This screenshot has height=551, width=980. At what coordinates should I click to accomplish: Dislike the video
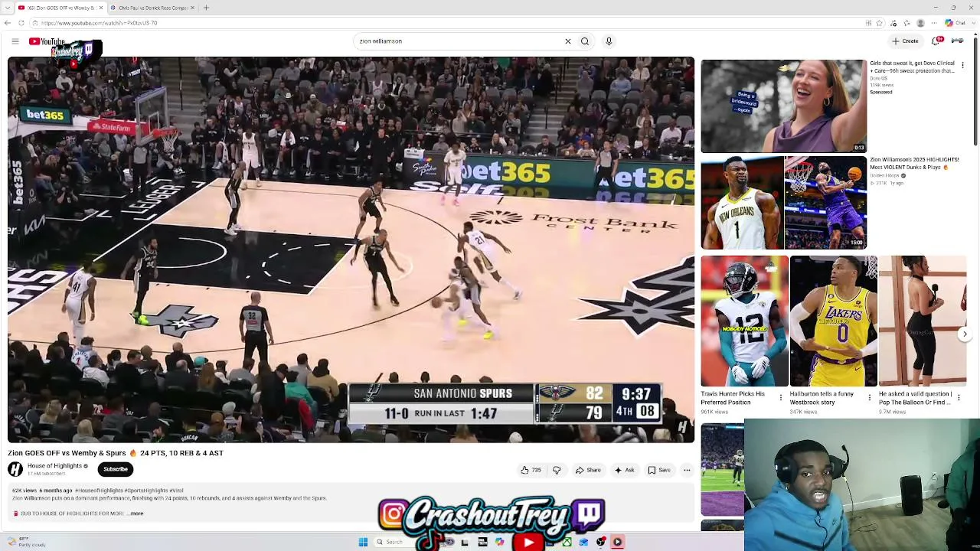557,470
